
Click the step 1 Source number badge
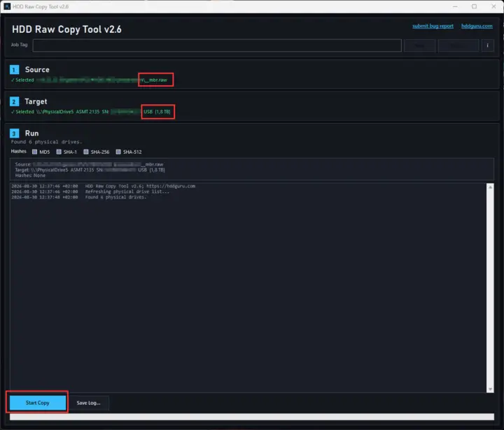point(14,70)
